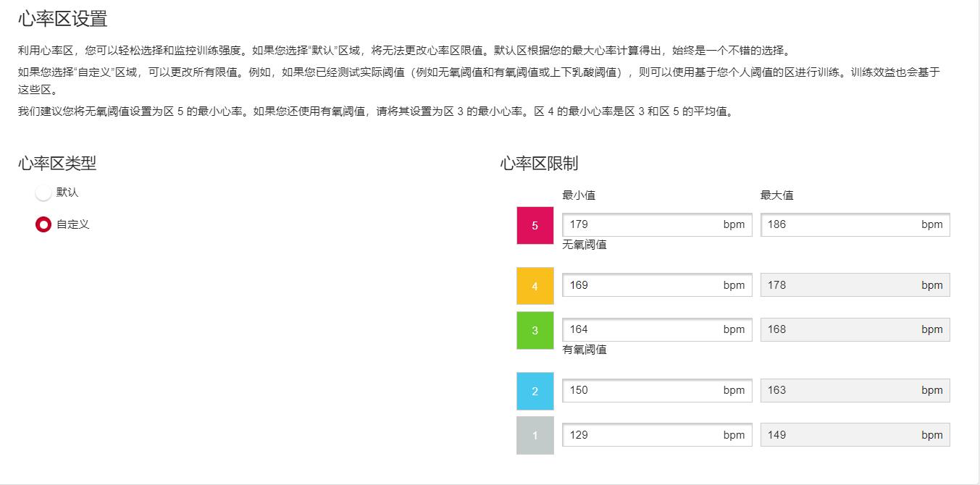Click the pink zone 5 color block
This screenshot has width=980, height=485.
coord(535,224)
